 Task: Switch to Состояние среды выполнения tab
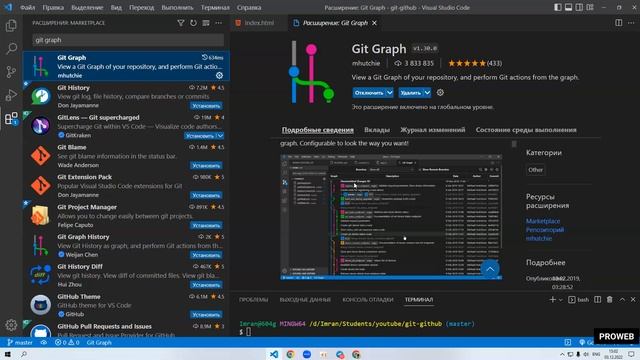click(526, 130)
